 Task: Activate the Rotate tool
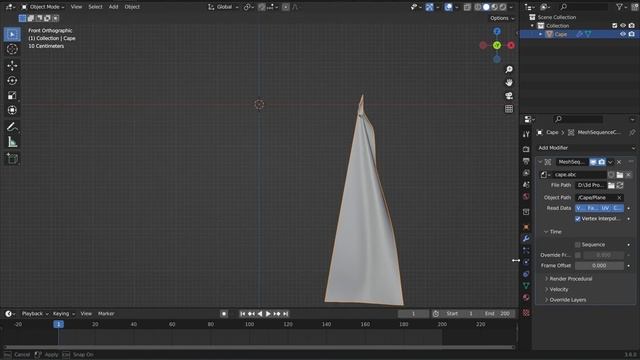[12, 80]
